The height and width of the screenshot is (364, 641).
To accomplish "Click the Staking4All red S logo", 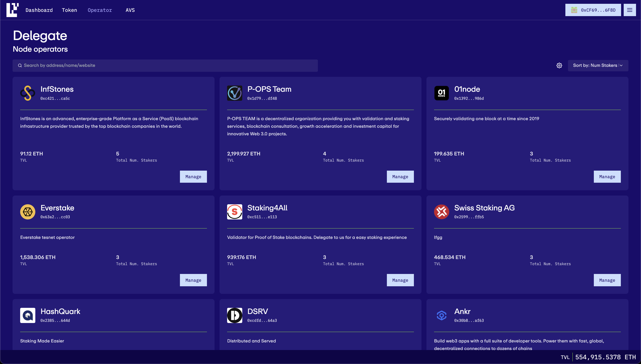I will coord(234,212).
